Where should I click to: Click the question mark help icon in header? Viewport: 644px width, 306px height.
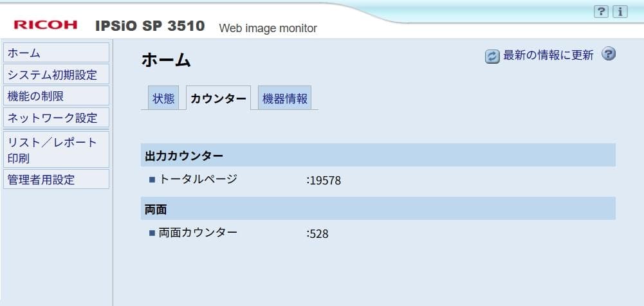pyautogui.click(x=601, y=12)
